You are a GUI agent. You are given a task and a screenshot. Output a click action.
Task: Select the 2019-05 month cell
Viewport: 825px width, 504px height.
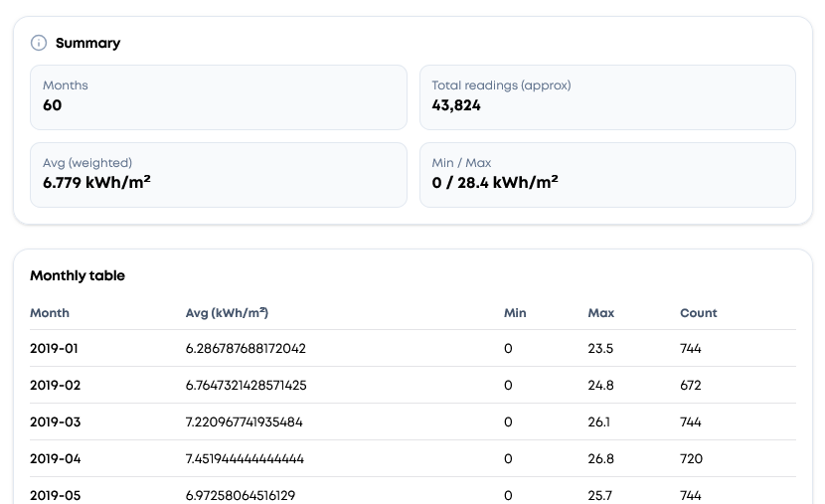point(56,496)
